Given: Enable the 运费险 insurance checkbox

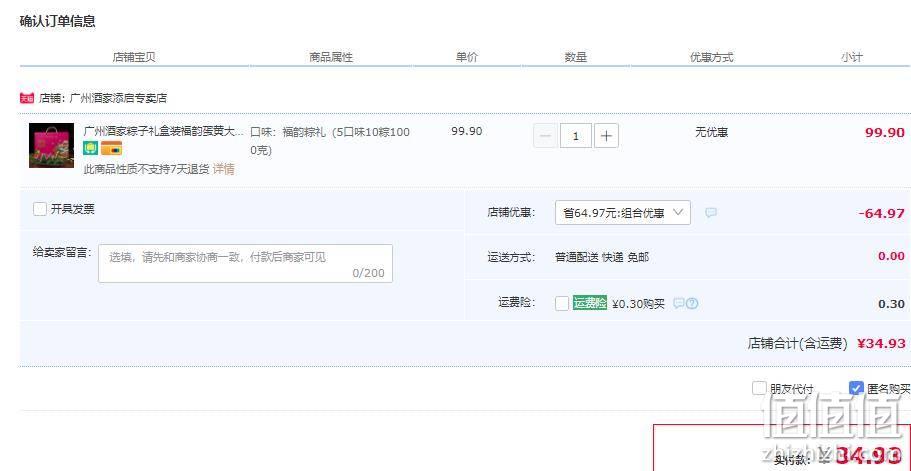Looking at the screenshot, I should point(562,303).
